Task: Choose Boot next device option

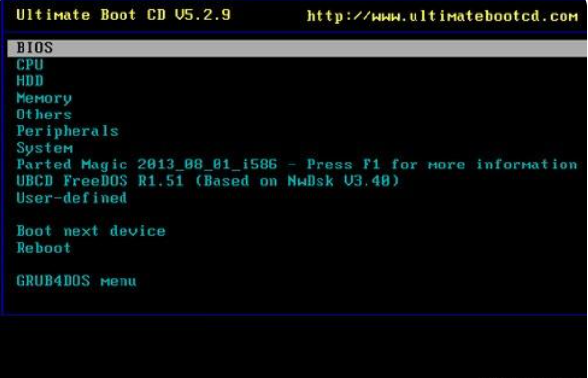Action: 297,231
